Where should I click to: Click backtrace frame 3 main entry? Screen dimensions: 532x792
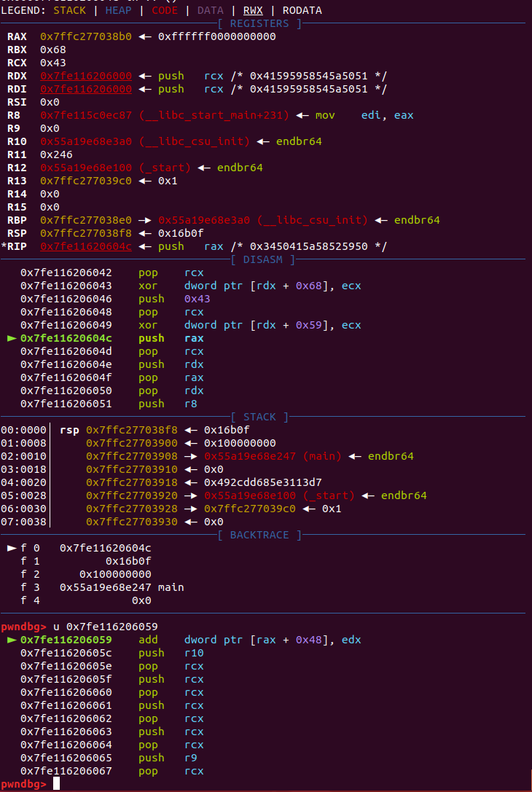tap(122, 587)
